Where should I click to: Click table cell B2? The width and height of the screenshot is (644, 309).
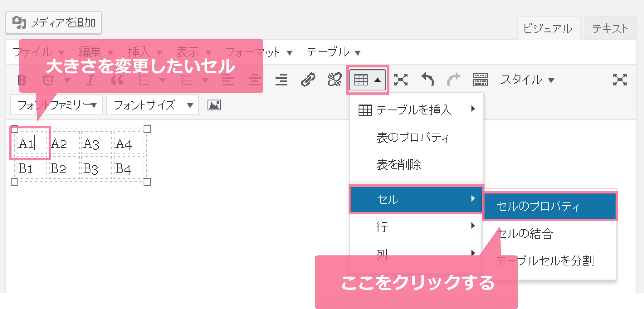point(64,168)
